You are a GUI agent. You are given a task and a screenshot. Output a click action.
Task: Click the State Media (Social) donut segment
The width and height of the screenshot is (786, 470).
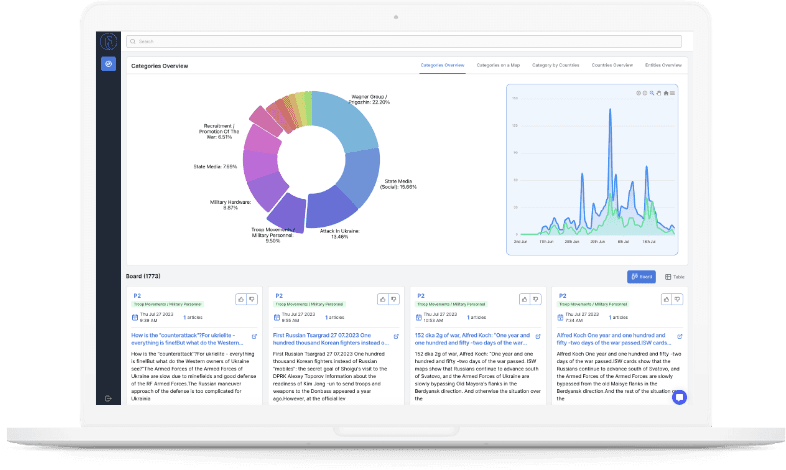tap(362, 175)
